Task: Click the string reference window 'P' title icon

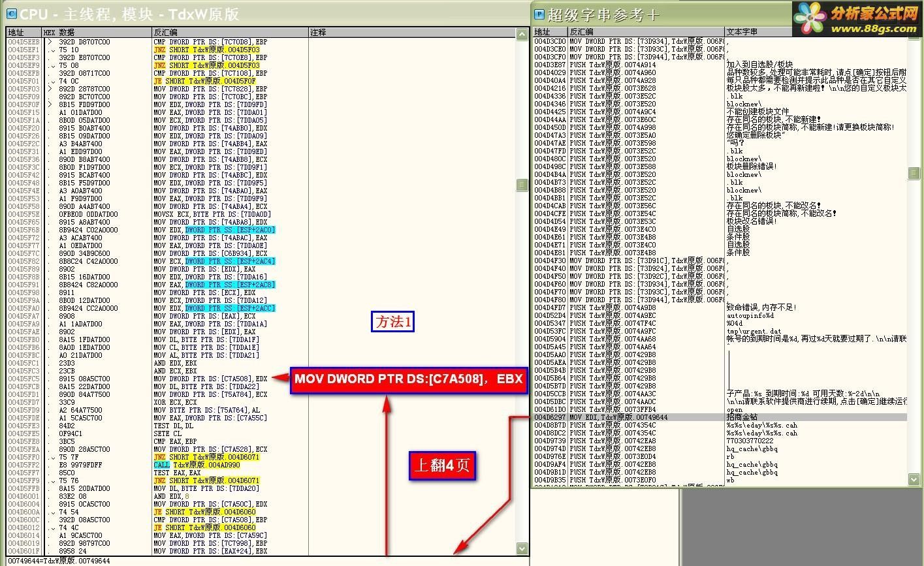Action: tap(539, 14)
